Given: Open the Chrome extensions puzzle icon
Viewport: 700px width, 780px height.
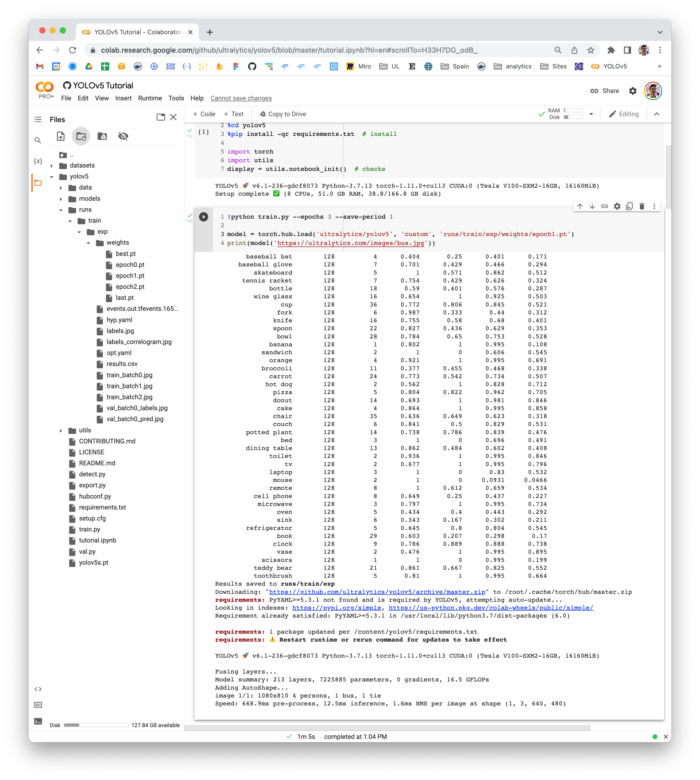Looking at the screenshot, I should (611, 50).
